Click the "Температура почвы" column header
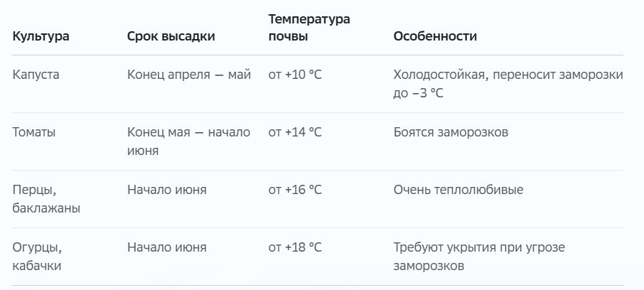The height and width of the screenshot is (290, 644). (x=309, y=28)
